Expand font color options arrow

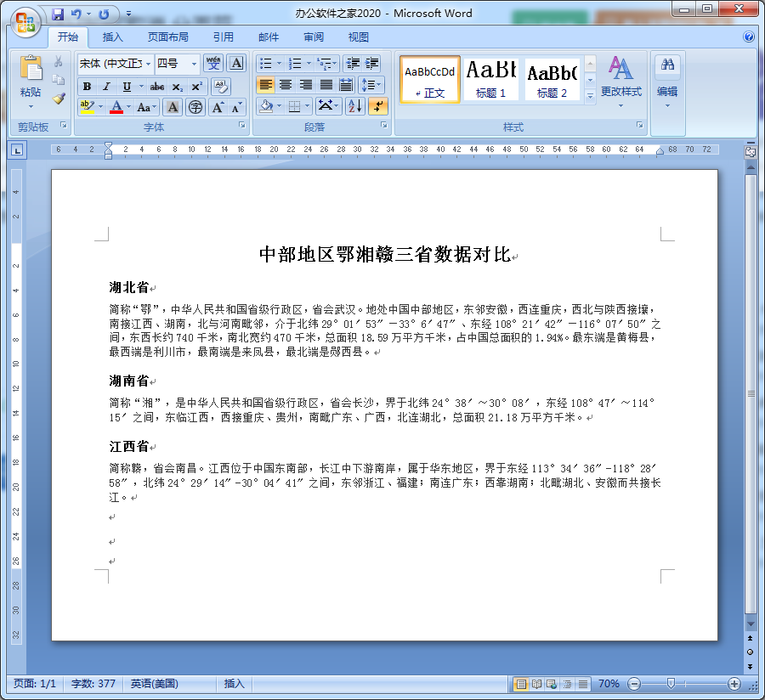129,107
